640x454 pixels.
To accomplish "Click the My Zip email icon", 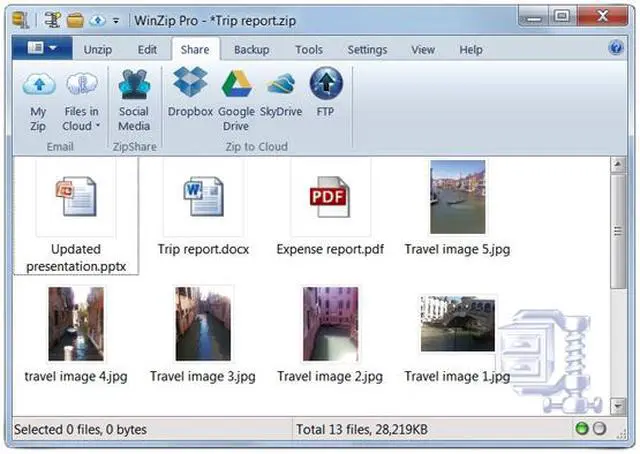I will (38, 84).
